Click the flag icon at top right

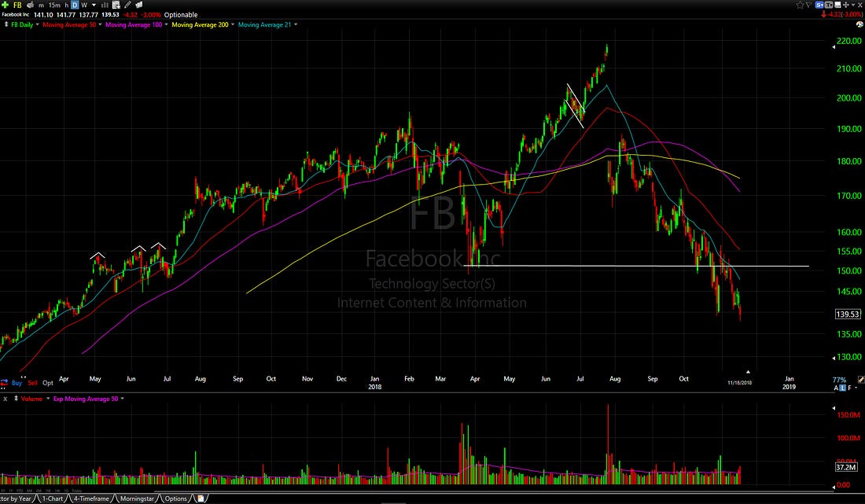click(x=808, y=5)
